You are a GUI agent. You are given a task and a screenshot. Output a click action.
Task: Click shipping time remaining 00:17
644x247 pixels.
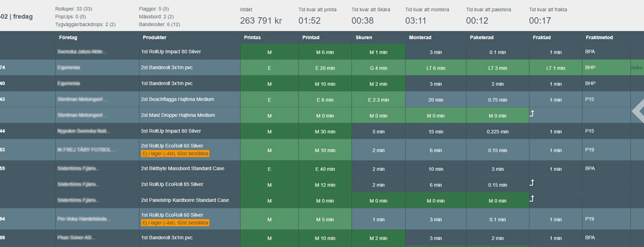[x=540, y=21]
